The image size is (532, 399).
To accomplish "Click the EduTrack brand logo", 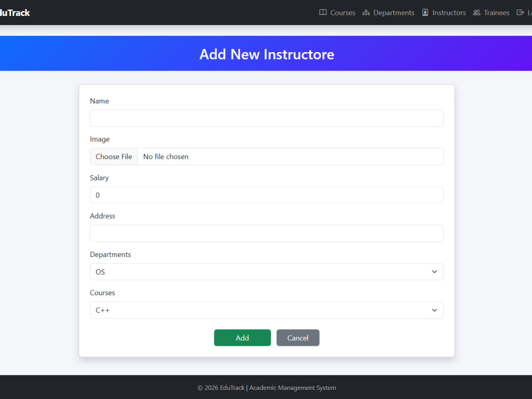I will 14,13.
